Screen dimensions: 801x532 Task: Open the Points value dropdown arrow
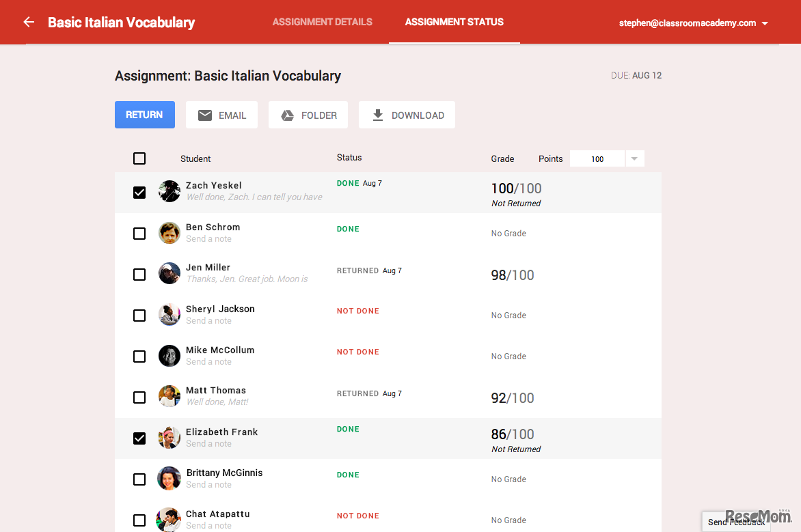point(634,158)
